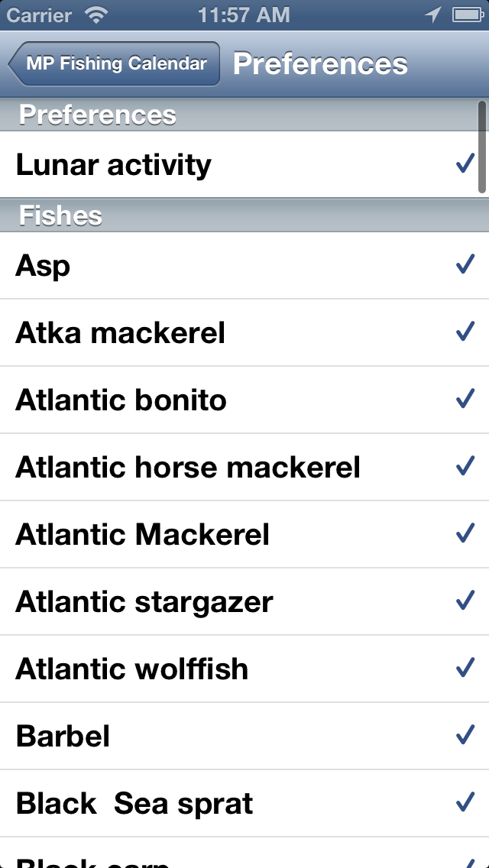Screen dimensions: 489x868
Task: Tap the Preferences navigation title
Action: pos(320,64)
